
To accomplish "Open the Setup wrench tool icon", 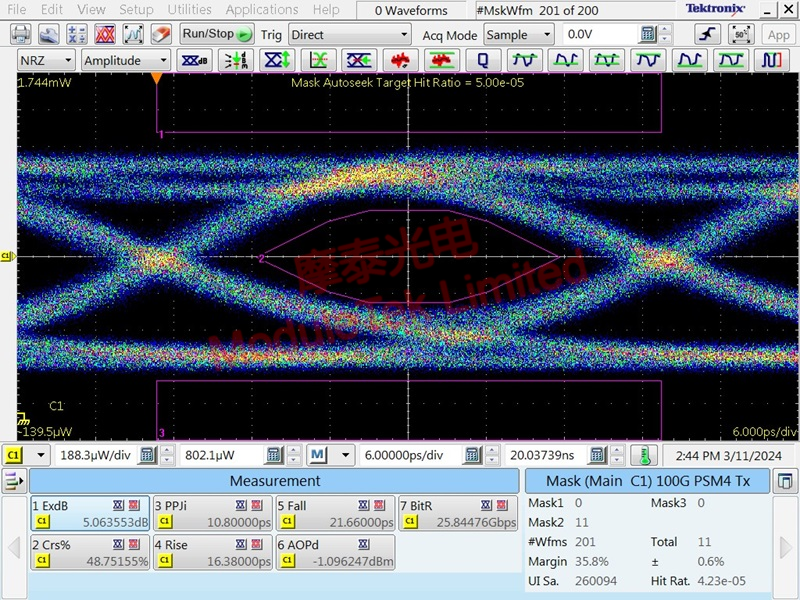I will (x=48, y=35).
